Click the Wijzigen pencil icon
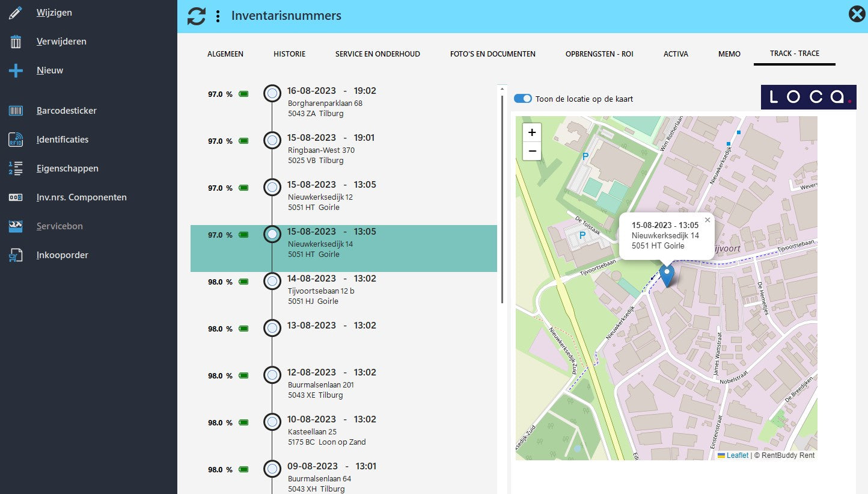The width and height of the screenshot is (868, 494). (16, 13)
